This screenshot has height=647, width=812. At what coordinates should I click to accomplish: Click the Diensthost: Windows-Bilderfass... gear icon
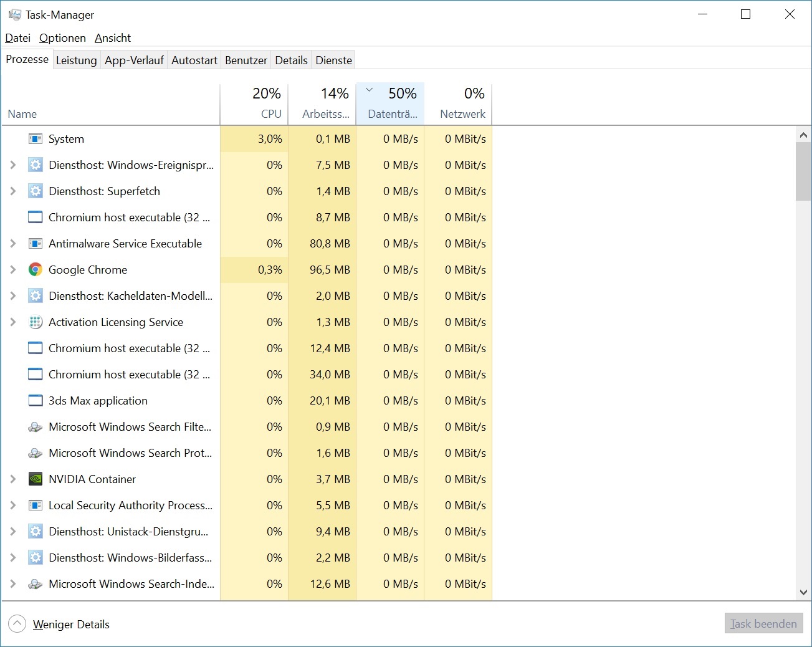pyautogui.click(x=36, y=558)
